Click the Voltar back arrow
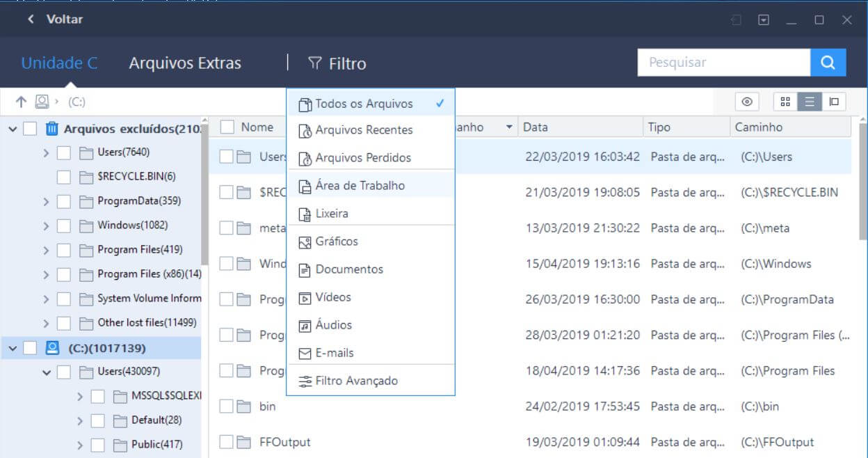Image resolution: width=868 pixels, height=458 pixels. [31, 19]
